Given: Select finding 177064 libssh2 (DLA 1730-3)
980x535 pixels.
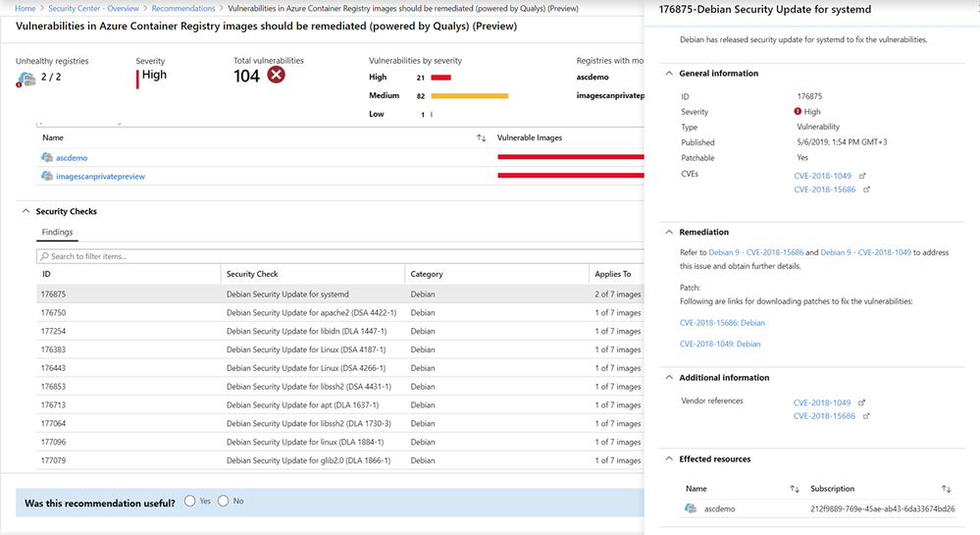Looking at the screenshot, I should pos(340,423).
